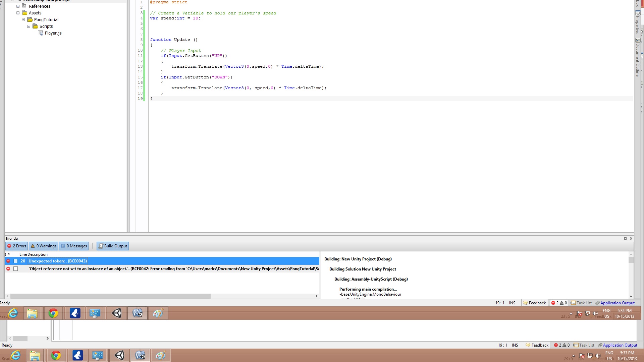The height and width of the screenshot is (362, 644).
Task: Select the Player.js script file icon
Action: [41, 33]
